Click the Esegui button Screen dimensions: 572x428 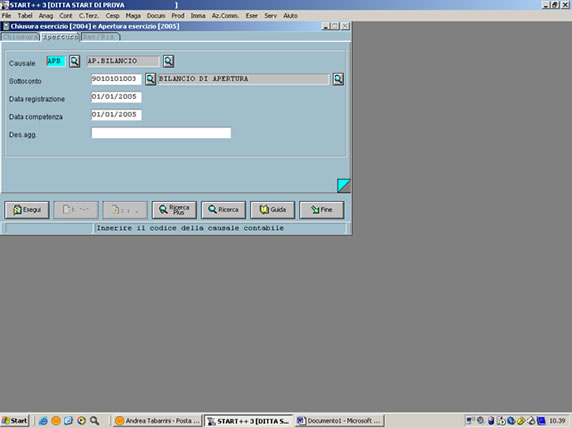coord(27,210)
